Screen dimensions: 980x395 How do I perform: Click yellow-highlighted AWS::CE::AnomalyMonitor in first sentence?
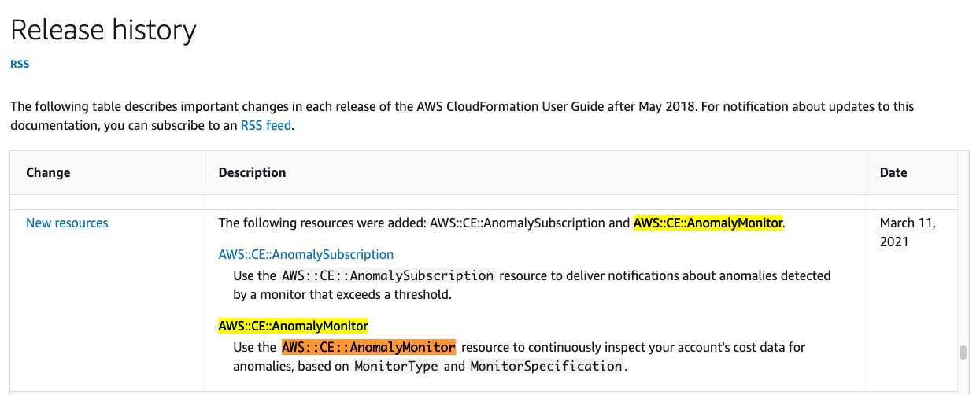coord(708,223)
